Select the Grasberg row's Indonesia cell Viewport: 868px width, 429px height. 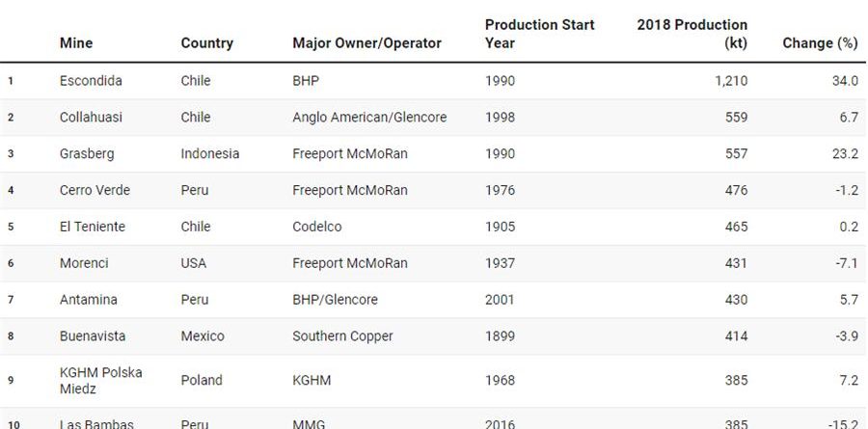pyautogui.click(x=209, y=154)
